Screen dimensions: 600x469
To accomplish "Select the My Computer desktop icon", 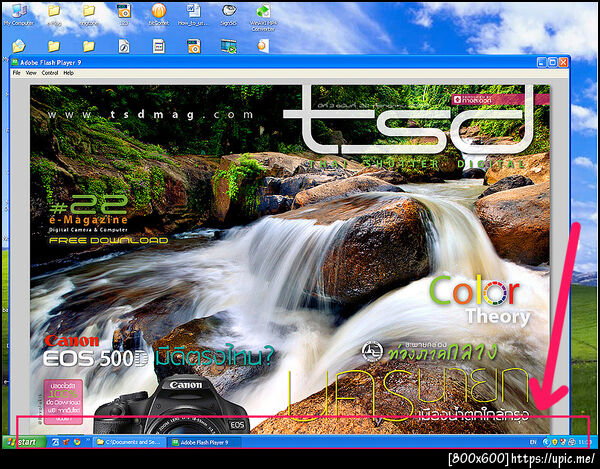I will tap(18, 15).
